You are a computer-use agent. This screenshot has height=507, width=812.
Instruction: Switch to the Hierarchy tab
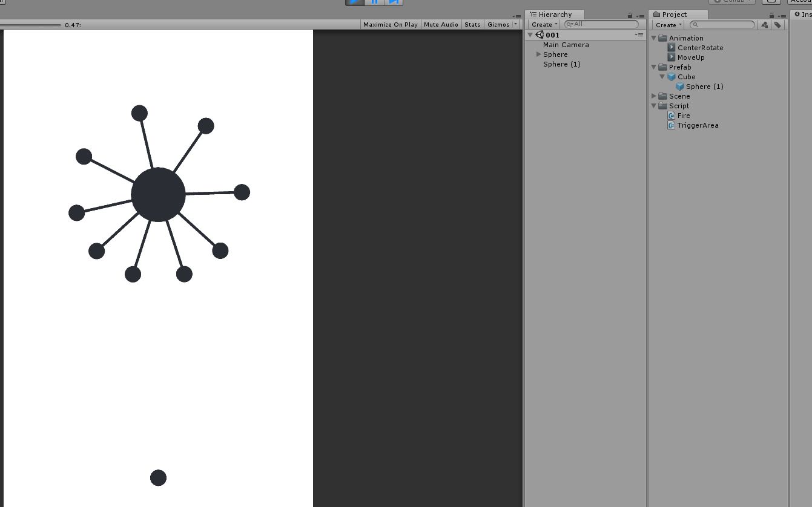[555, 15]
